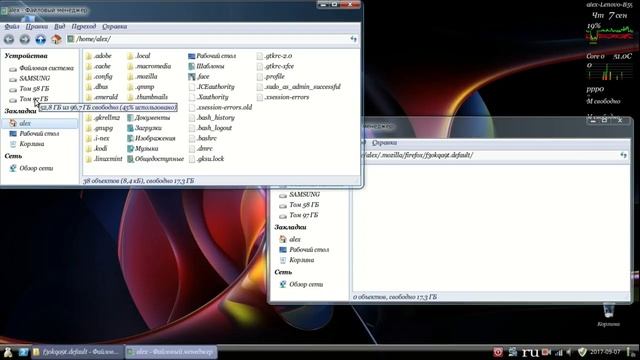Image resolution: width=640 pixels, height=360 pixels.
Task: Select SAMSUNG device in the front window sidebar
Action: pos(29,78)
